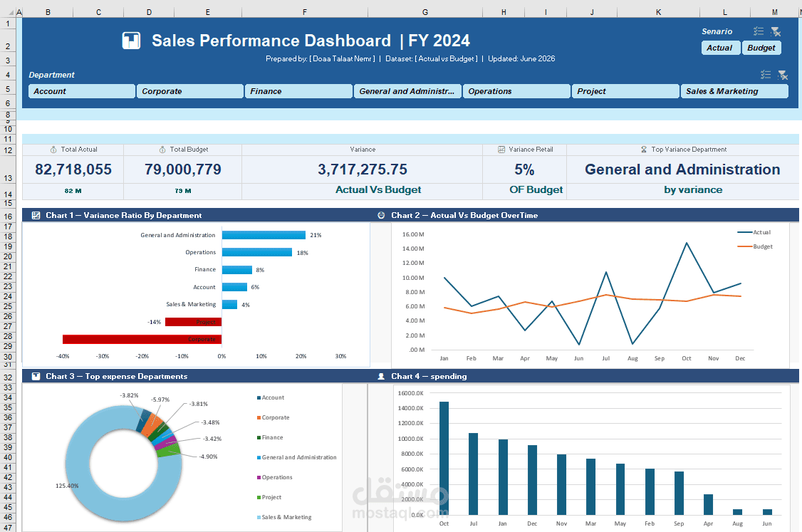Click Chart 2 Actual Vs Budget OverTime title

464,215
